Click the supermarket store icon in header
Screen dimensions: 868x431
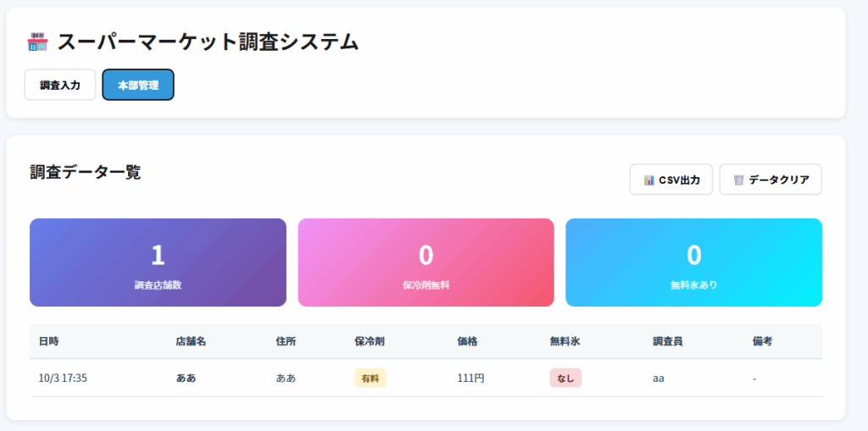click(x=37, y=41)
